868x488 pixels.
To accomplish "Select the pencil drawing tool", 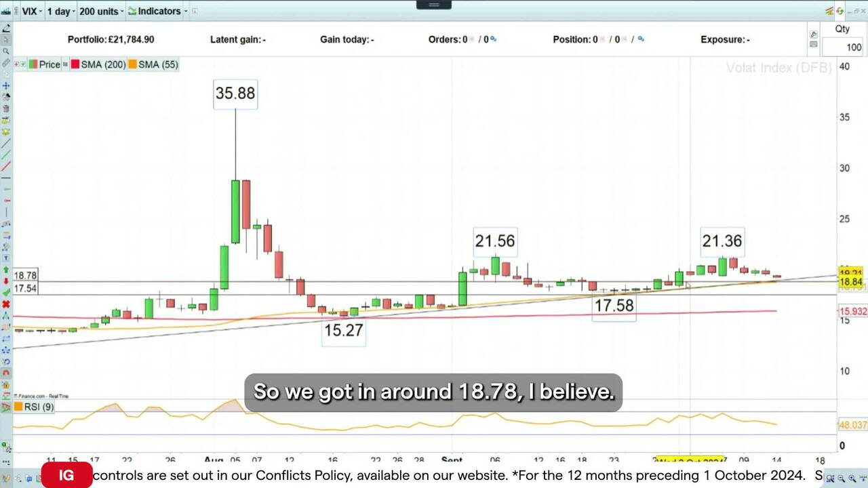I will coord(6,28).
